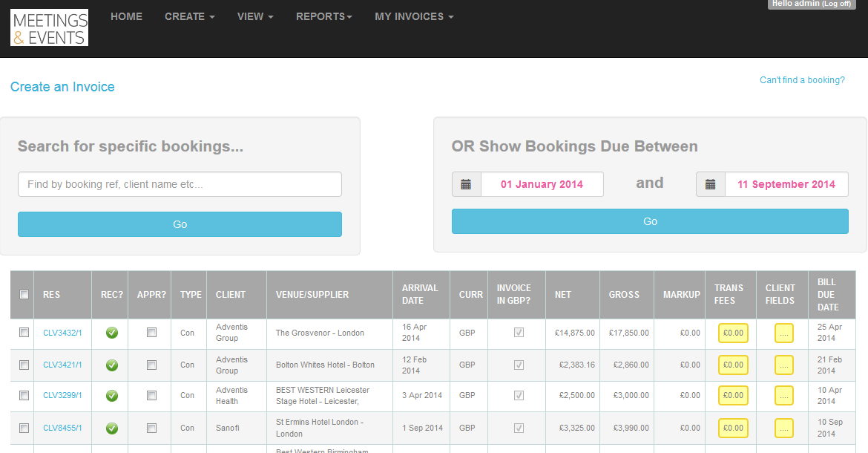
Task: Click the Meetings & Events logo
Action: point(49,27)
